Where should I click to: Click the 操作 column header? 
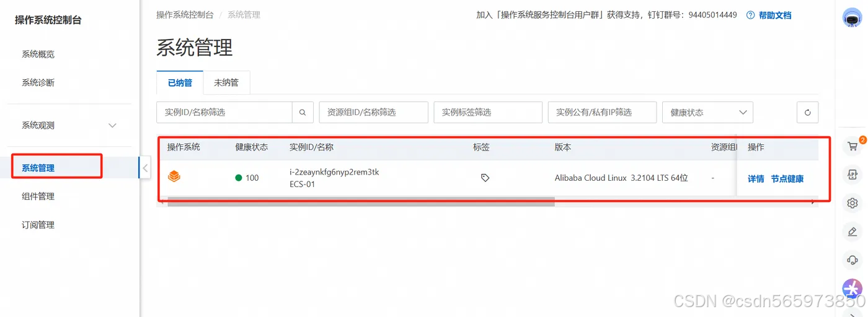pos(756,147)
